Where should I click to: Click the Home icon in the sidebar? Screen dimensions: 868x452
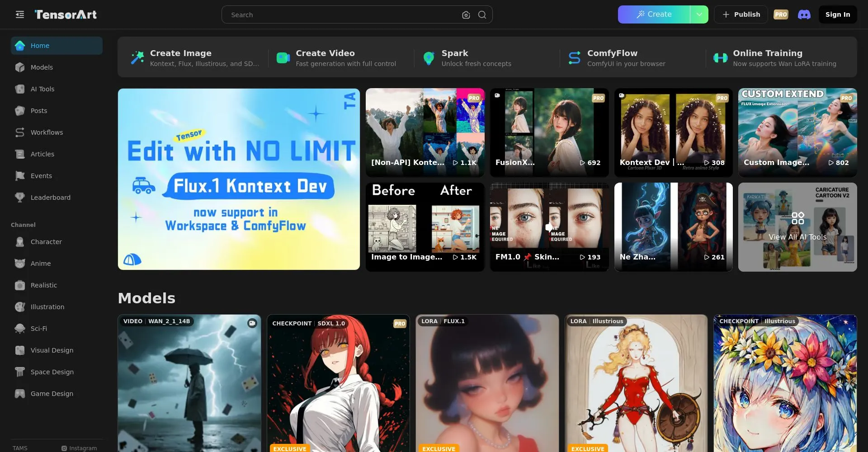click(20, 46)
